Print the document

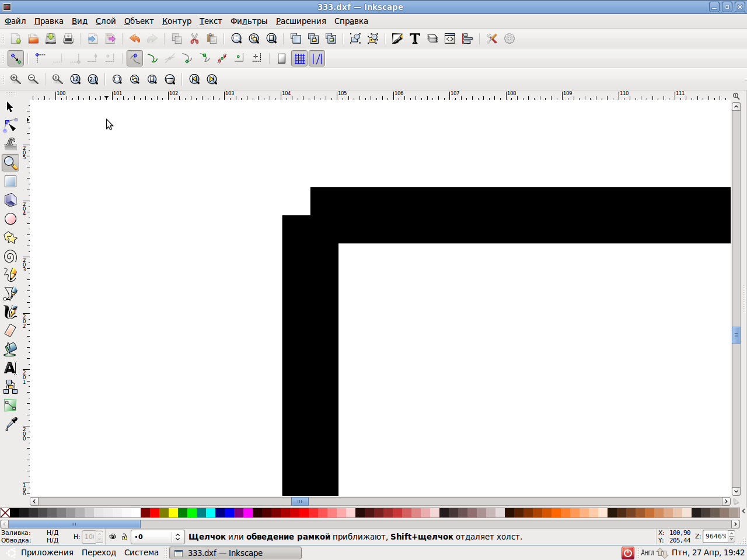point(68,38)
